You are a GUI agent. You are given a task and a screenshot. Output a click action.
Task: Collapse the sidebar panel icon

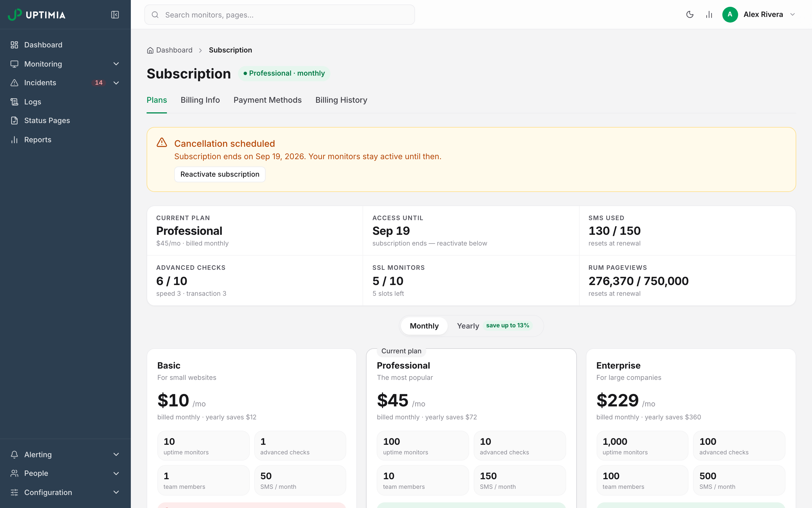pos(115,14)
